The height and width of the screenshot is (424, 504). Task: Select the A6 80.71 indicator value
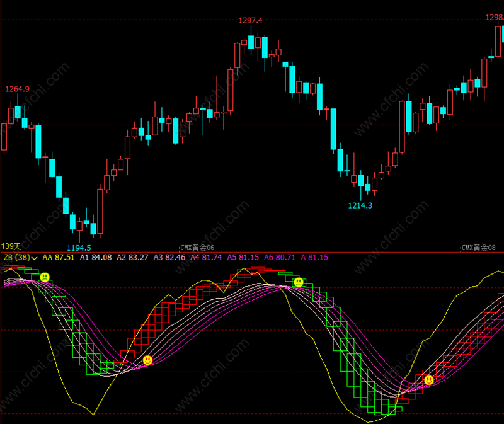(280, 258)
